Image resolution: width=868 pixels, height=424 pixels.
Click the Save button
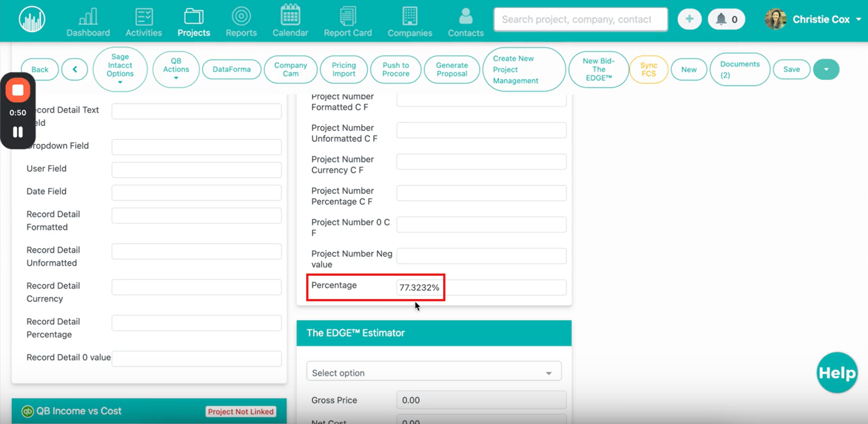[791, 69]
